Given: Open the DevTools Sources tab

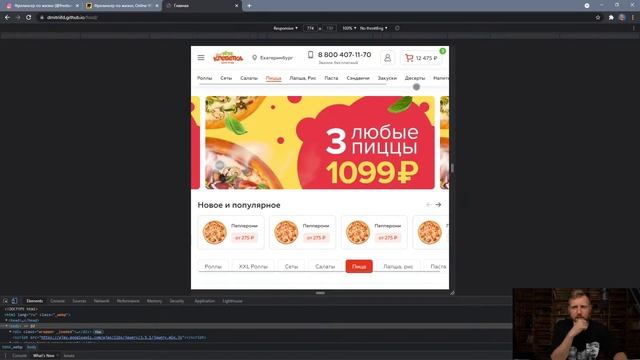Looking at the screenshot, I should 79,301.
